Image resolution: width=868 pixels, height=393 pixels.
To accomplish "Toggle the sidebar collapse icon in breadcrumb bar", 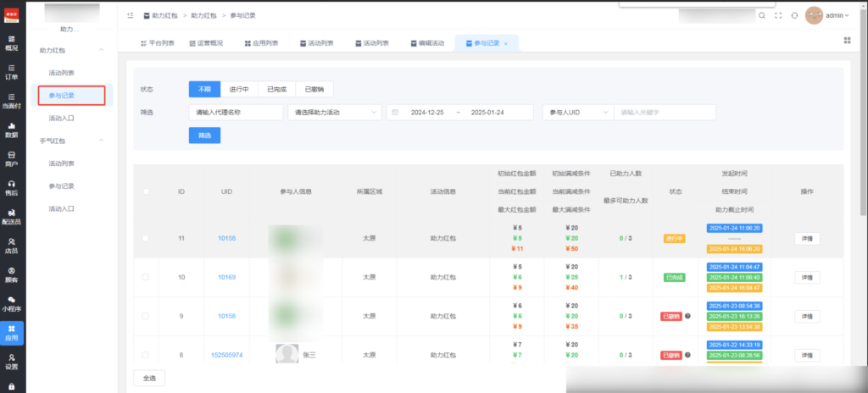I will (130, 15).
